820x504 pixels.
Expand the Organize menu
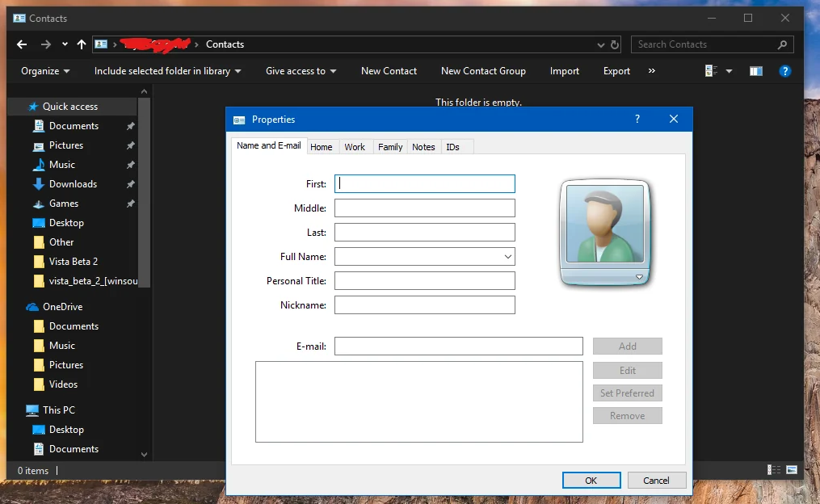click(x=45, y=71)
